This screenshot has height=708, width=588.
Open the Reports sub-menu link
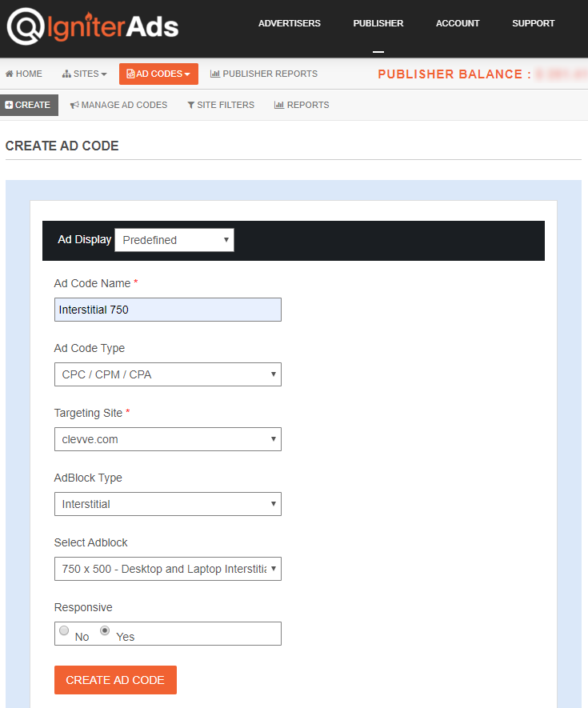coord(302,105)
